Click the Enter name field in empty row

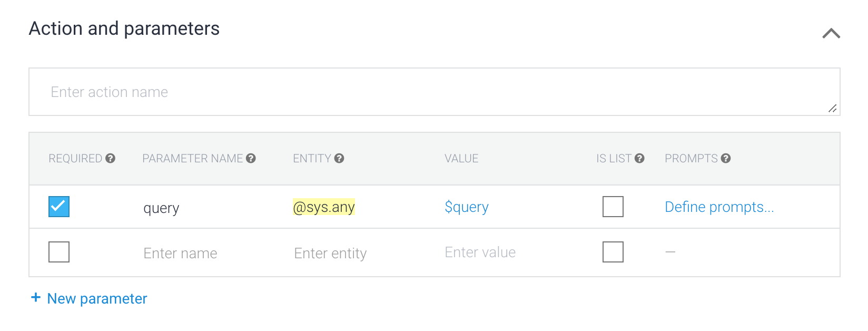(180, 254)
